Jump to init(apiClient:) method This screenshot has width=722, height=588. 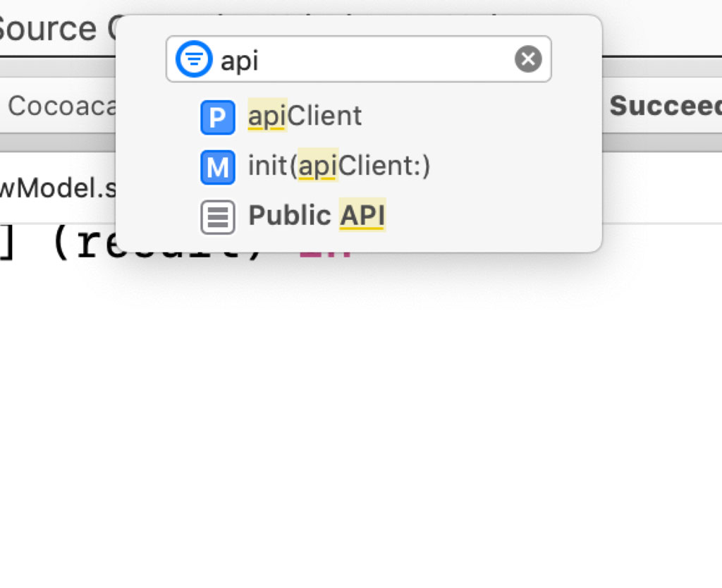click(x=339, y=165)
